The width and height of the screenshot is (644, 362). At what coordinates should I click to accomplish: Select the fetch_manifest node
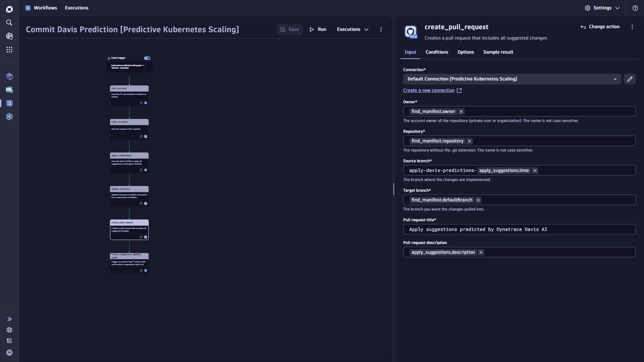(129, 129)
